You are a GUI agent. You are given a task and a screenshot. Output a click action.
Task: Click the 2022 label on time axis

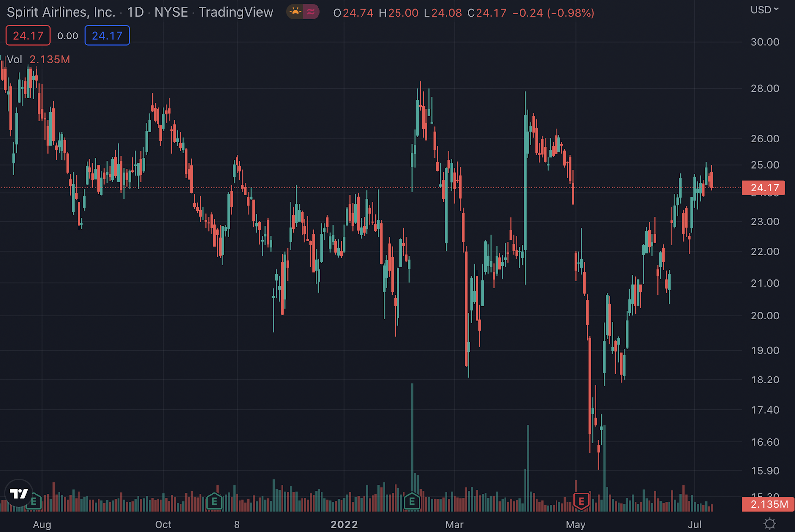pyautogui.click(x=344, y=525)
